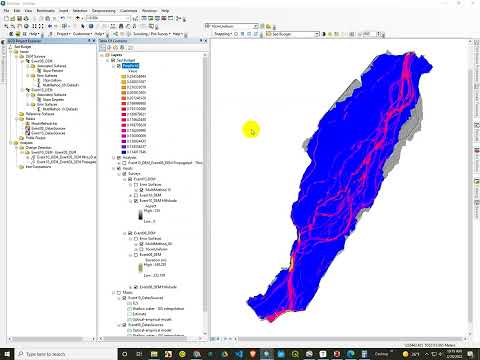480x360 pixels.
Task: Select the Zoom In tool
Action: (6, 26)
